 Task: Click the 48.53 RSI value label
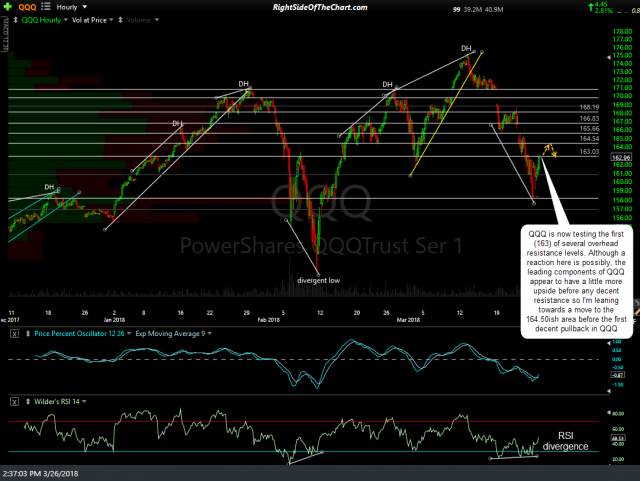(617, 438)
